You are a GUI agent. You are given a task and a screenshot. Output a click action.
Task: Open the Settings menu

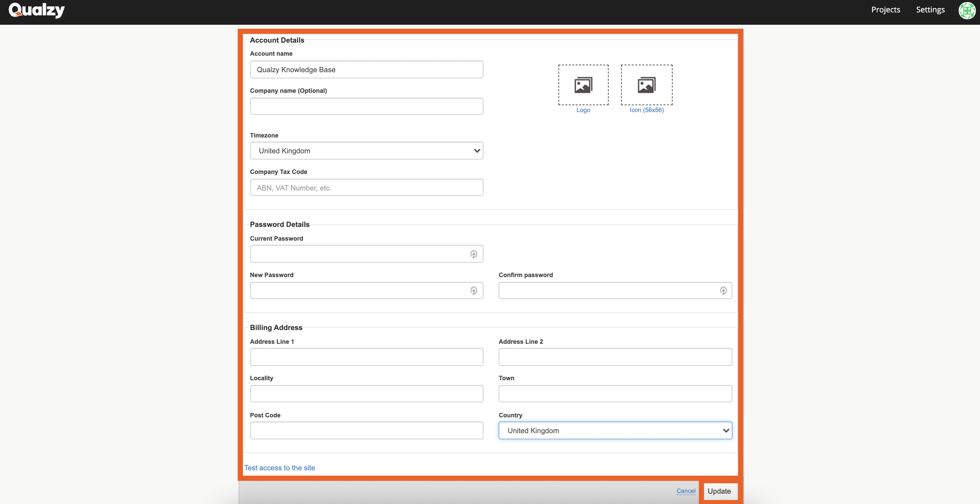point(930,10)
